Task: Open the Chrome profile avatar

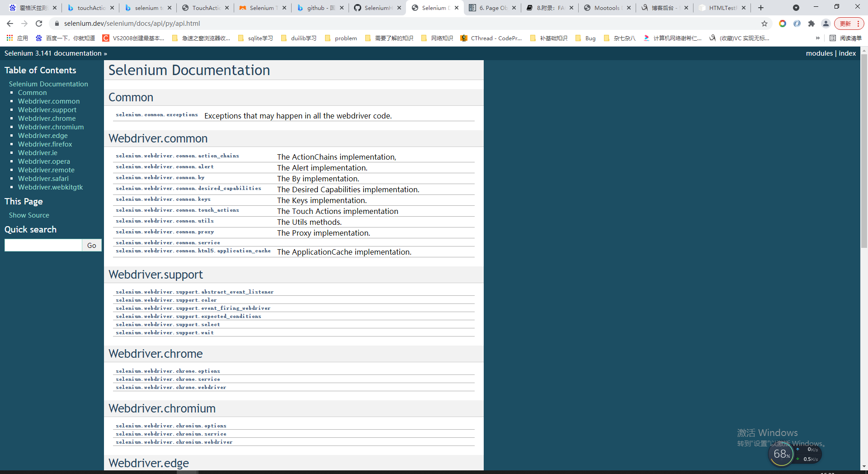Action: (x=826, y=24)
